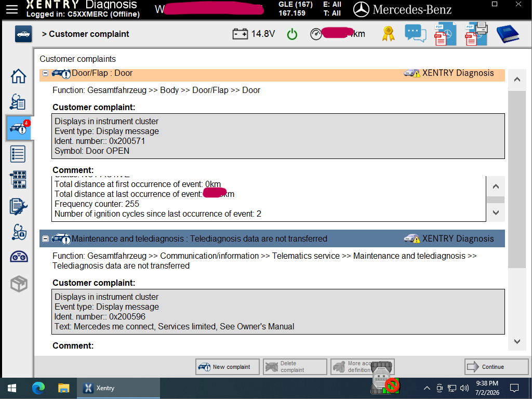Click Ident. number 0x200596 text
Viewport: 532px width, 399px height.
[x=100, y=316]
